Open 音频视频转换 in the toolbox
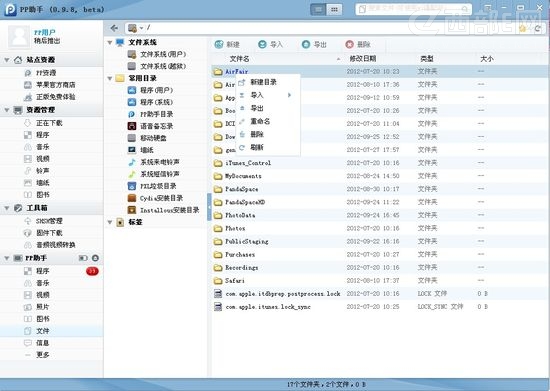Screen dimensions: 550x391 tap(55, 245)
